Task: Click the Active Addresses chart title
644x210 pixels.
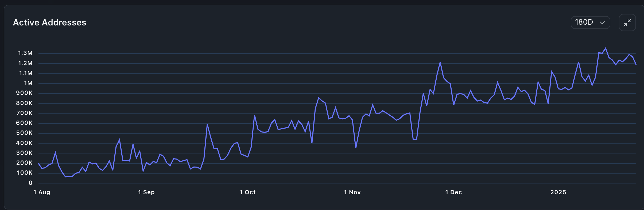Action: [50, 22]
